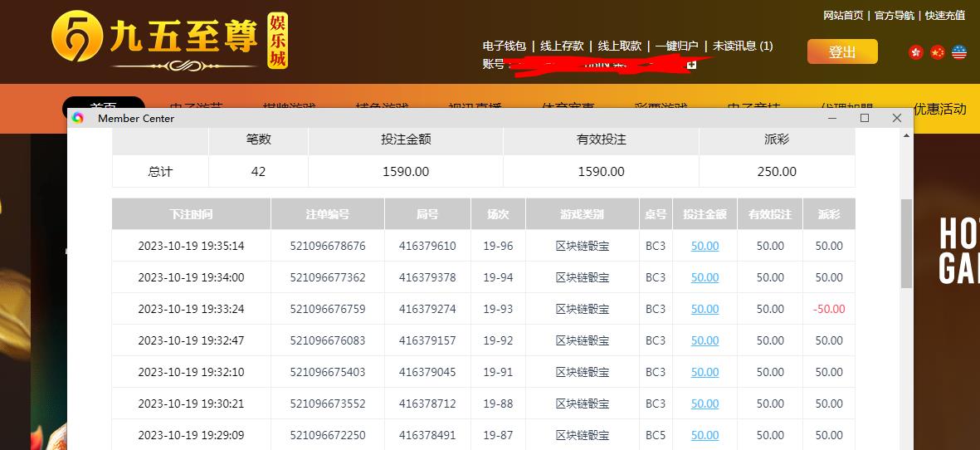
Task: Choose the US flag language icon
Action: point(959,52)
